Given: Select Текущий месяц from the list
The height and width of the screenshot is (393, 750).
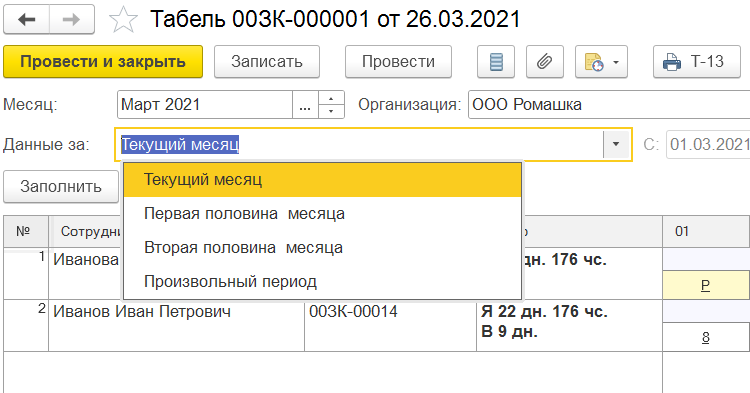Looking at the screenshot, I should pyautogui.click(x=322, y=180).
